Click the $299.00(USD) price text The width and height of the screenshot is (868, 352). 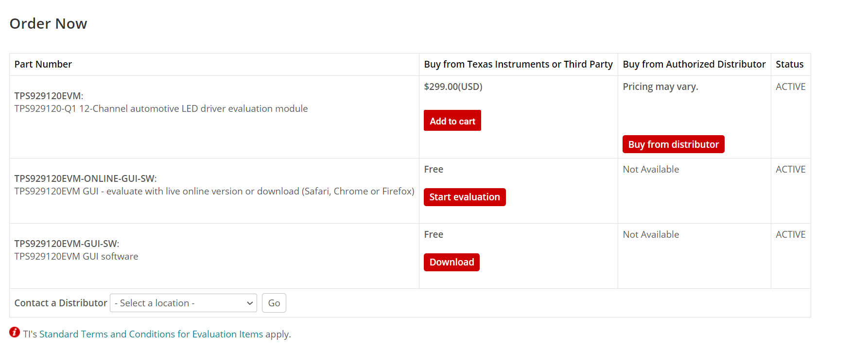point(453,87)
